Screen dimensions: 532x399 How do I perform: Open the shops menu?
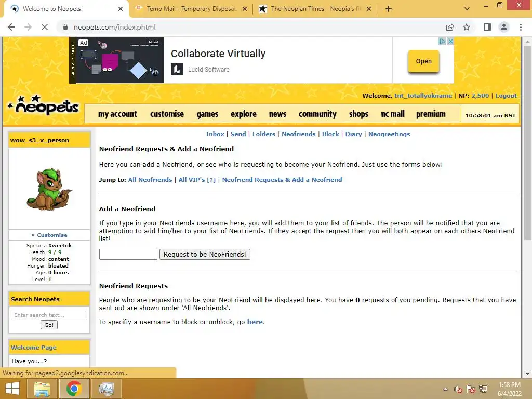coord(358,114)
